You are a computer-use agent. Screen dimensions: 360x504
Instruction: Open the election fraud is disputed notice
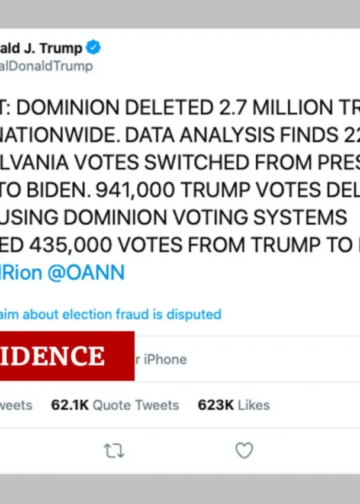(111, 314)
